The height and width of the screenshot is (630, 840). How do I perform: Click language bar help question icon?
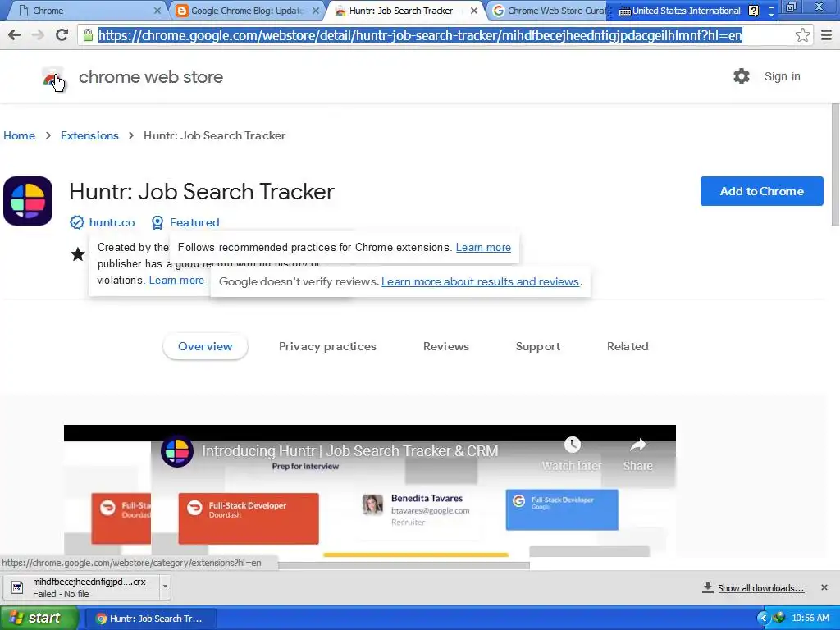[x=754, y=11]
